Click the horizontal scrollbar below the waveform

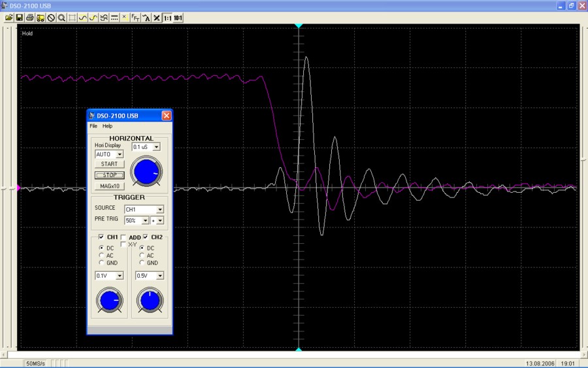click(294, 354)
